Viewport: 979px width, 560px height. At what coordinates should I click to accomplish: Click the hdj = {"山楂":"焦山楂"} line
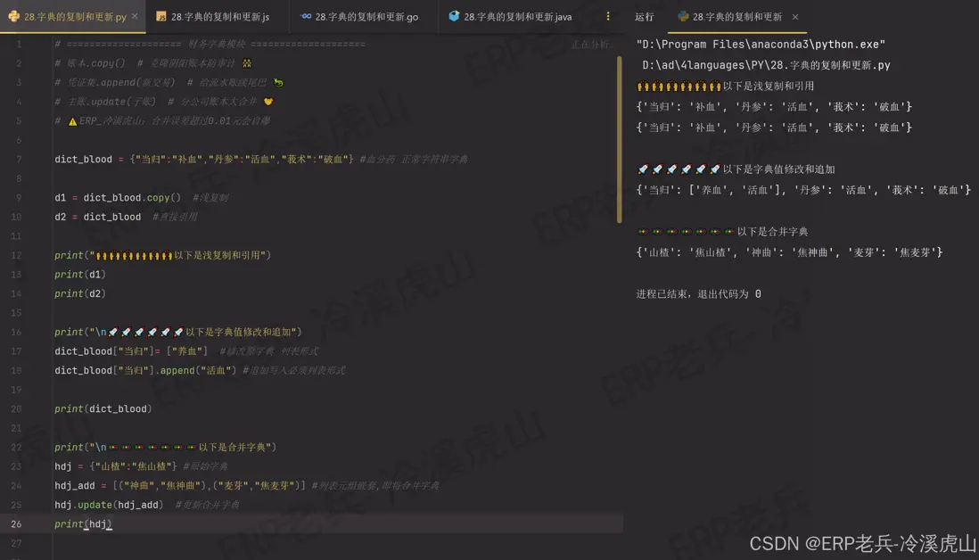pyautogui.click(x=141, y=467)
